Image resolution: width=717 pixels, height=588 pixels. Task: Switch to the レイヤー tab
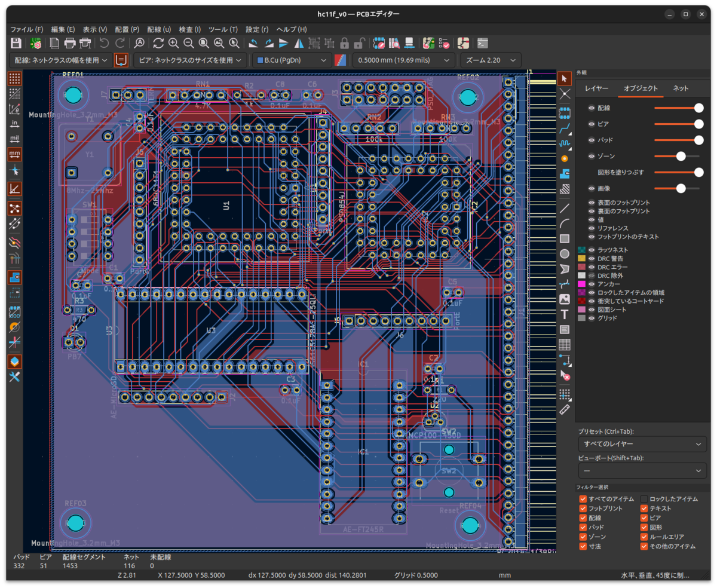[x=596, y=88]
